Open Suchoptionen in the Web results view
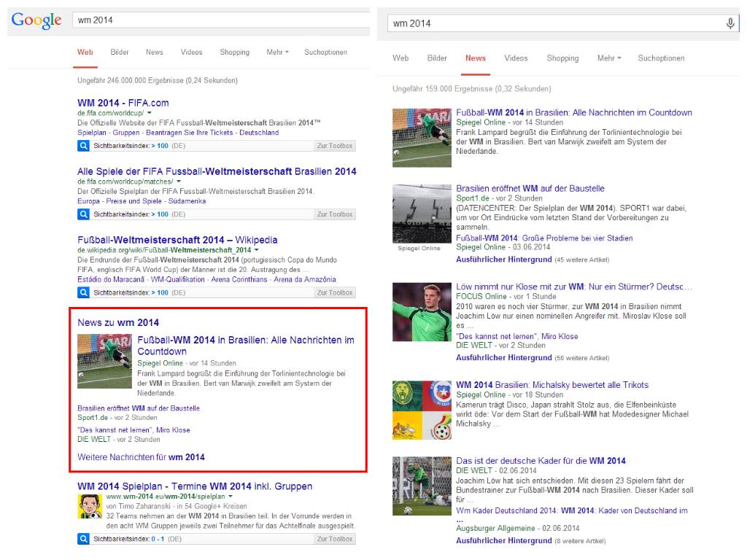This screenshot has height=560, width=747. coord(325,52)
